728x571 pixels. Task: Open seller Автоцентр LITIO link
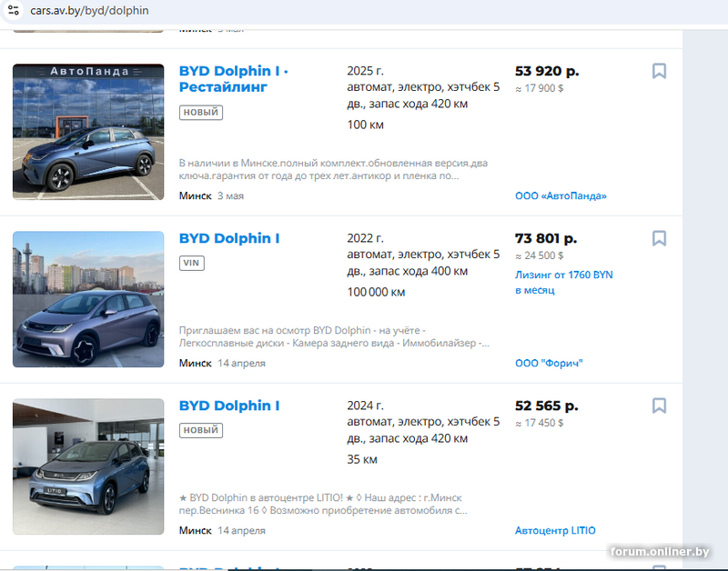tap(555, 531)
